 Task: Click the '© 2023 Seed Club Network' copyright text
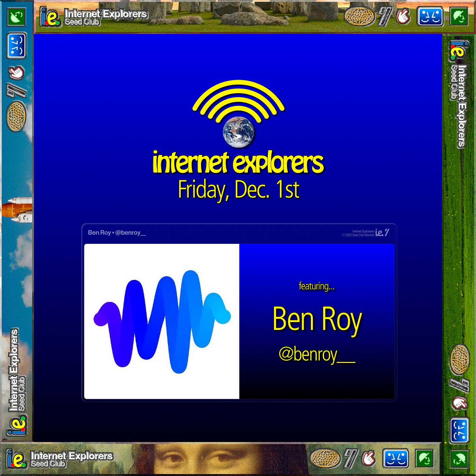point(358,235)
